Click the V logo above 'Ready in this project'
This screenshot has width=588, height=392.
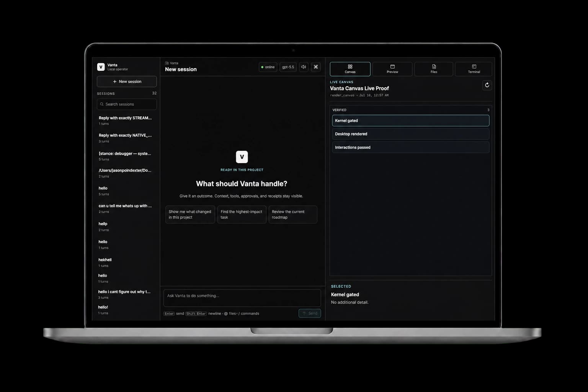tap(242, 157)
